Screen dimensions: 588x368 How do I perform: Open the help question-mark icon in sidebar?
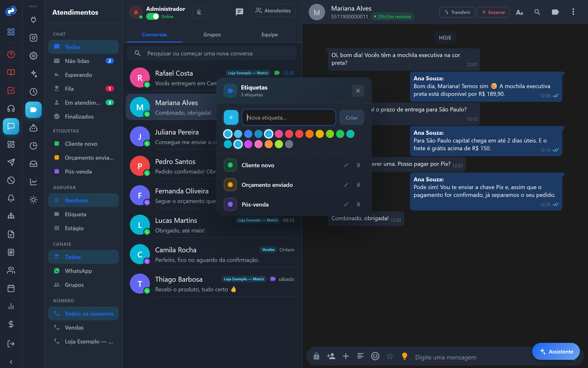(11, 54)
